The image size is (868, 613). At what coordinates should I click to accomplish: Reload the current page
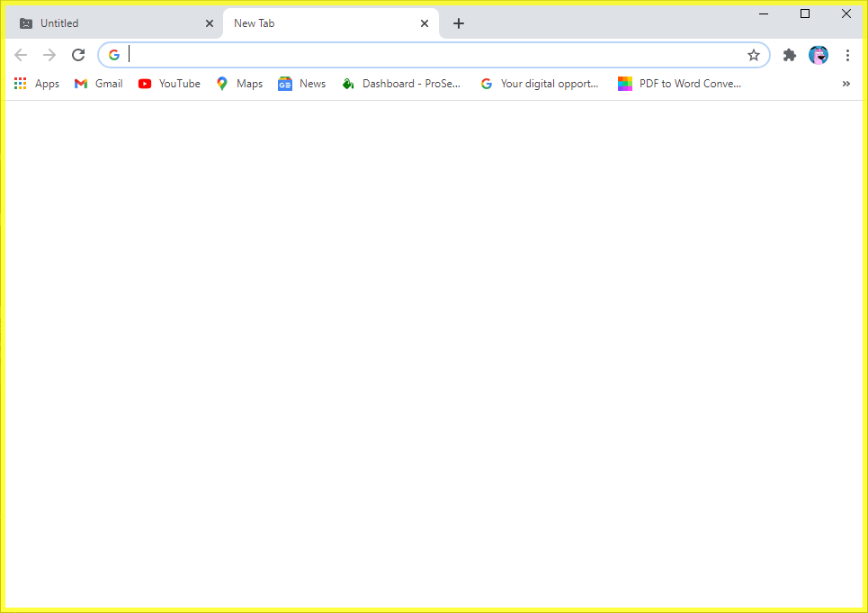click(78, 54)
